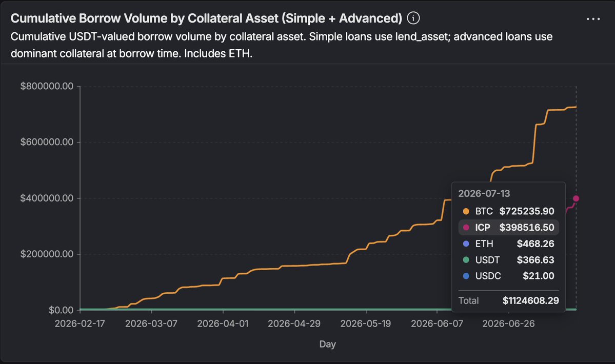Click the $400000.00 y-axis label
The width and height of the screenshot is (615, 364).
[x=47, y=198]
